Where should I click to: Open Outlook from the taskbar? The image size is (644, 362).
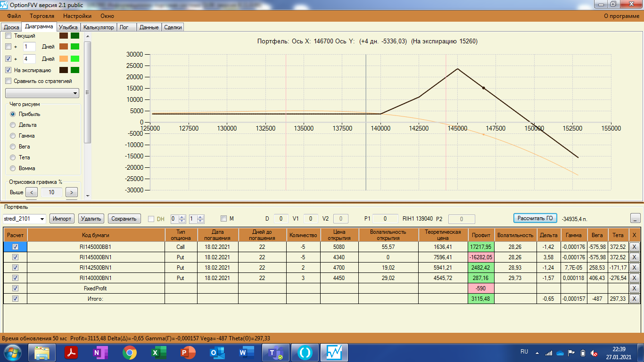(217, 353)
